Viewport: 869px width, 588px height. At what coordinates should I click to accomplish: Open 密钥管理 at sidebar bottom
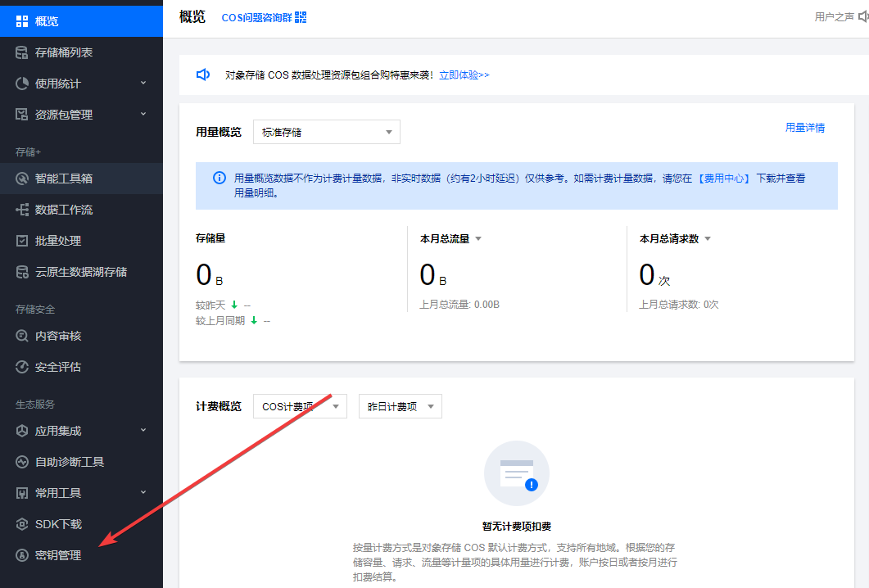tap(57, 554)
